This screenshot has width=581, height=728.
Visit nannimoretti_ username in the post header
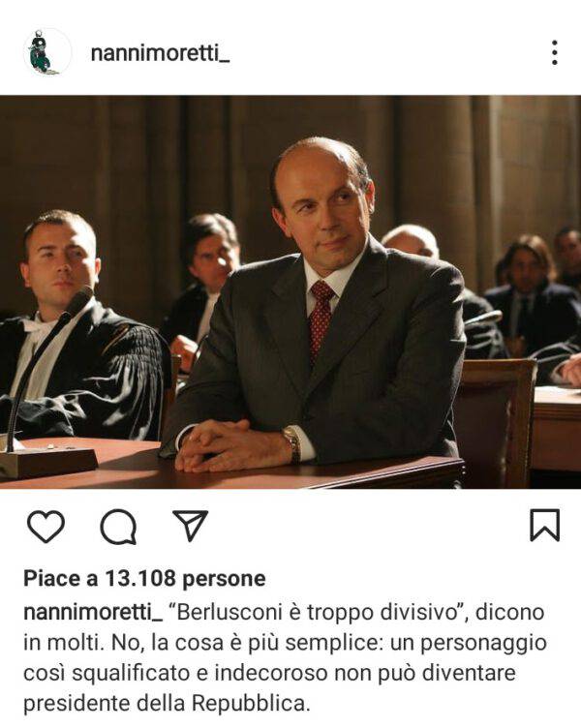(x=160, y=53)
